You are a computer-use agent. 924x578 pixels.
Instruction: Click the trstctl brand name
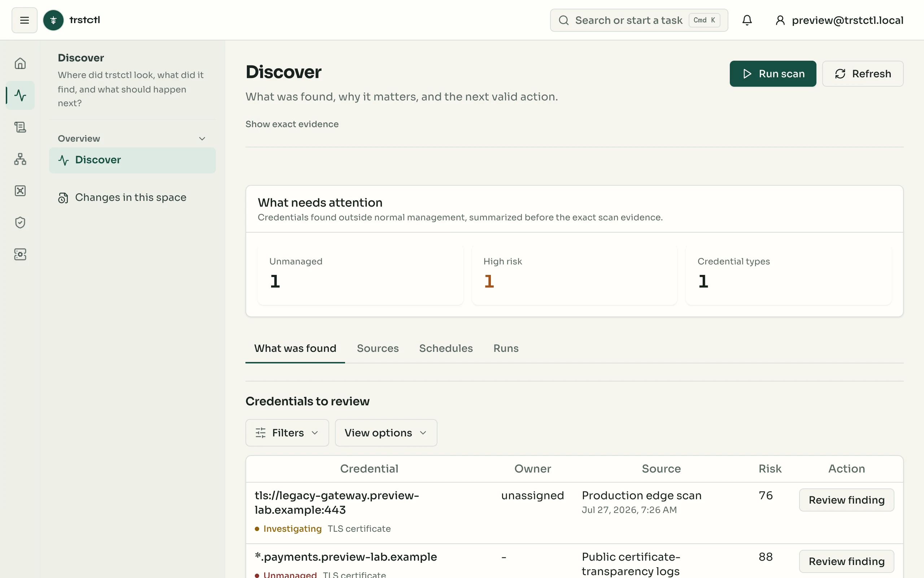pos(84,20)
